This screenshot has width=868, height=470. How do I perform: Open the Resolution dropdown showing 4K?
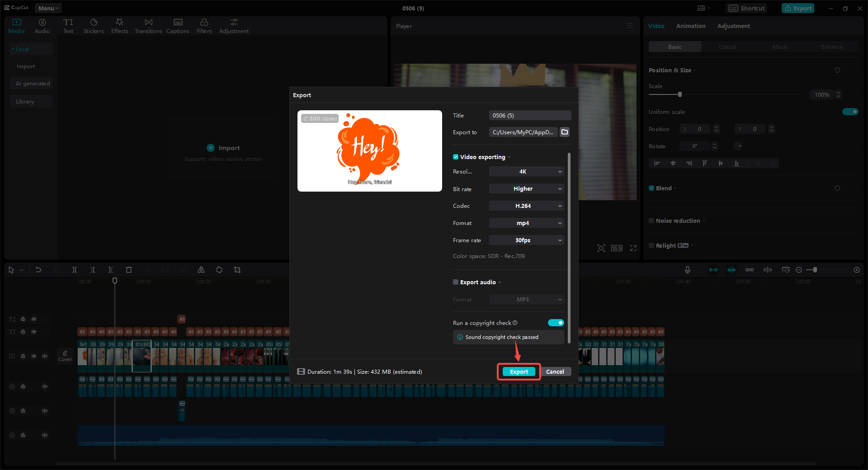[x=526, y=171]
